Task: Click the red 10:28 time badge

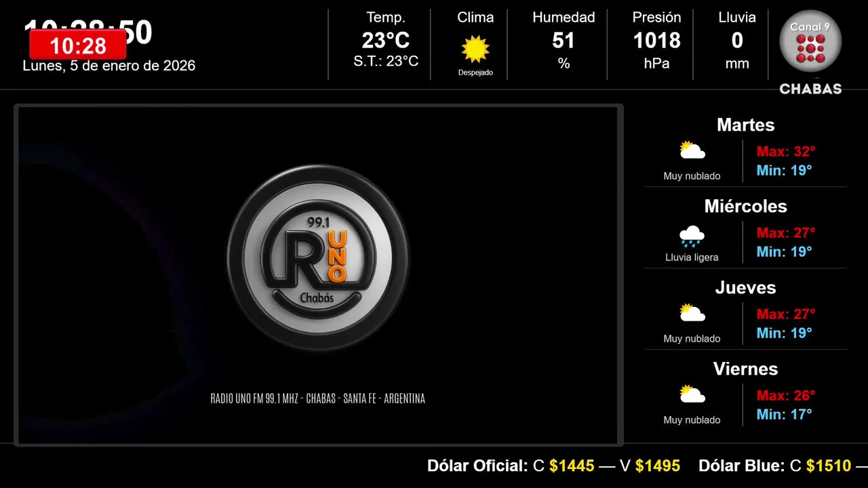Action: (78, 45)
